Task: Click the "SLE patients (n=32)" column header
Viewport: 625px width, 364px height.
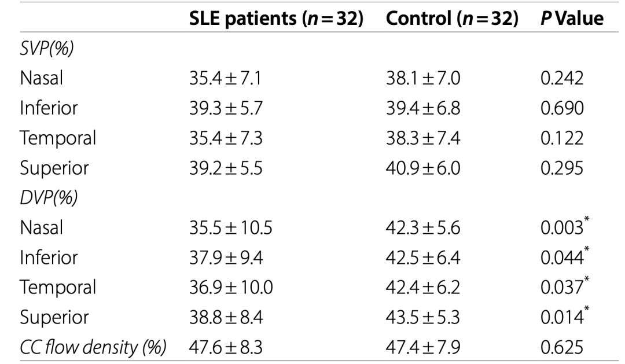Action: click(x=276, y=19)
